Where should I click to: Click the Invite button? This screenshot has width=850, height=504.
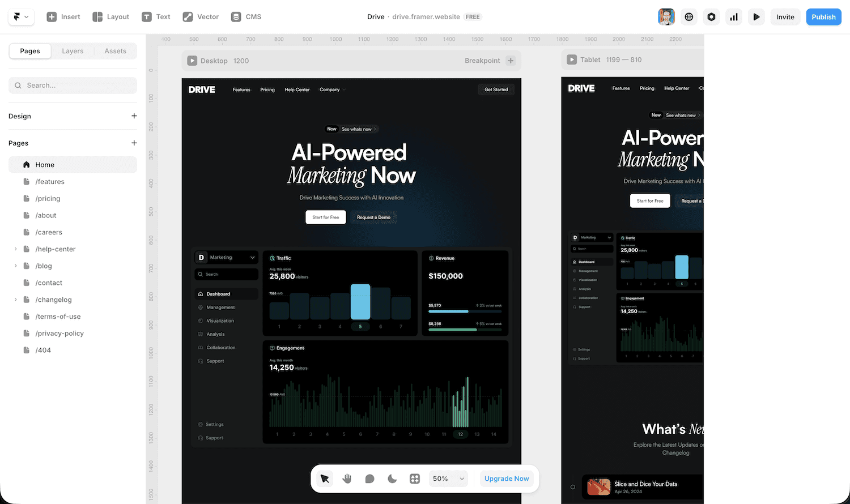[785, 17]
